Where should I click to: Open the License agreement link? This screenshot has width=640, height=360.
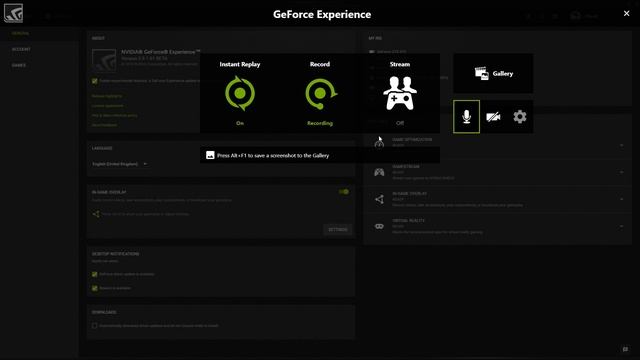pyautogui.click(x=107, y=106)
